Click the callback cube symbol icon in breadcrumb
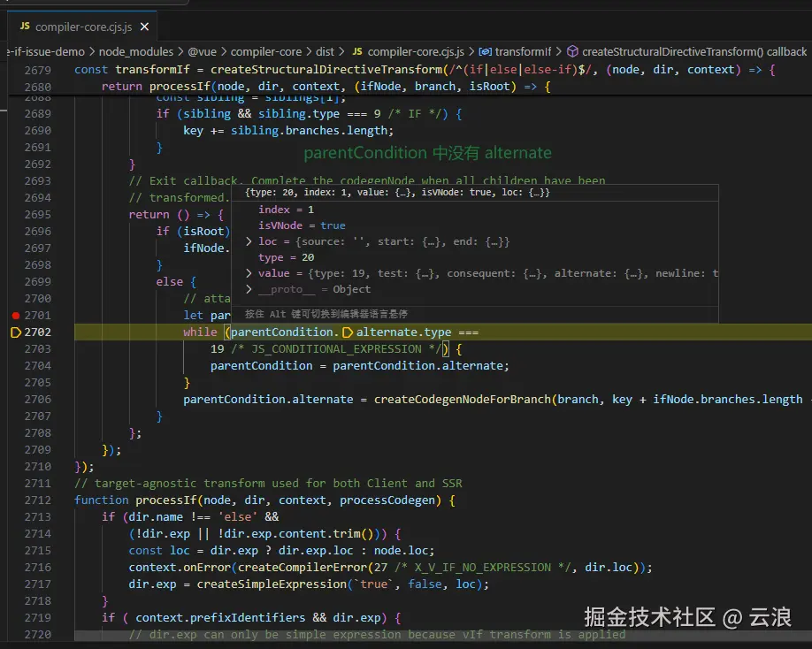Viewport: 812px width, 649px height. (572, 51)
